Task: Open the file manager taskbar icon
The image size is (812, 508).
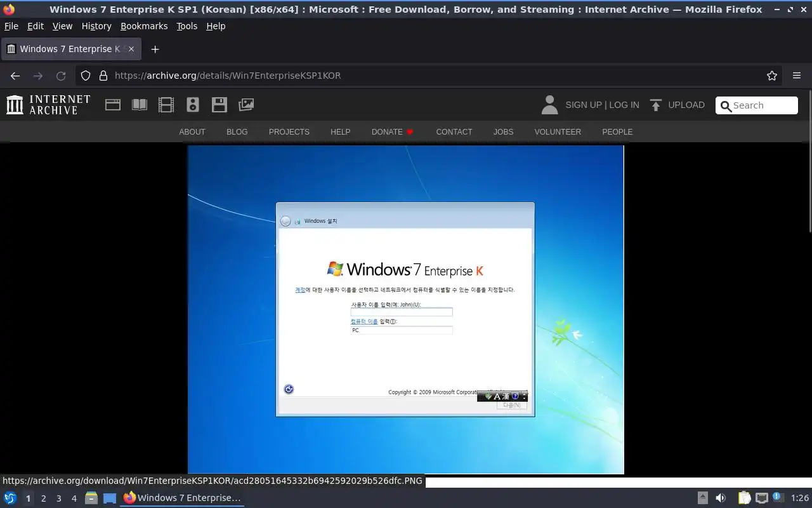Action: 91,498
